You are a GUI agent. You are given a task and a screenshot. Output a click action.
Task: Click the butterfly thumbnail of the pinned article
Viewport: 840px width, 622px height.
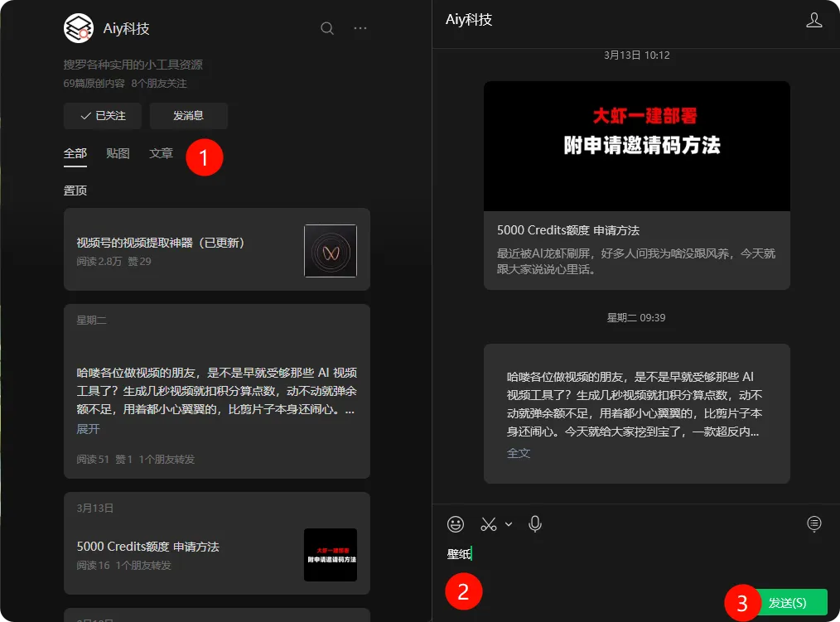tap(331, 251)
